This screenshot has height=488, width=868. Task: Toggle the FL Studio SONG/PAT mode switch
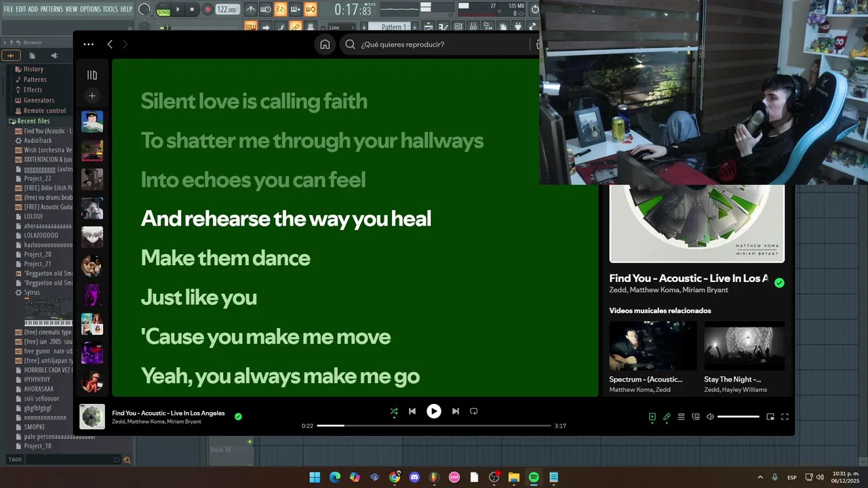(163, 10)
